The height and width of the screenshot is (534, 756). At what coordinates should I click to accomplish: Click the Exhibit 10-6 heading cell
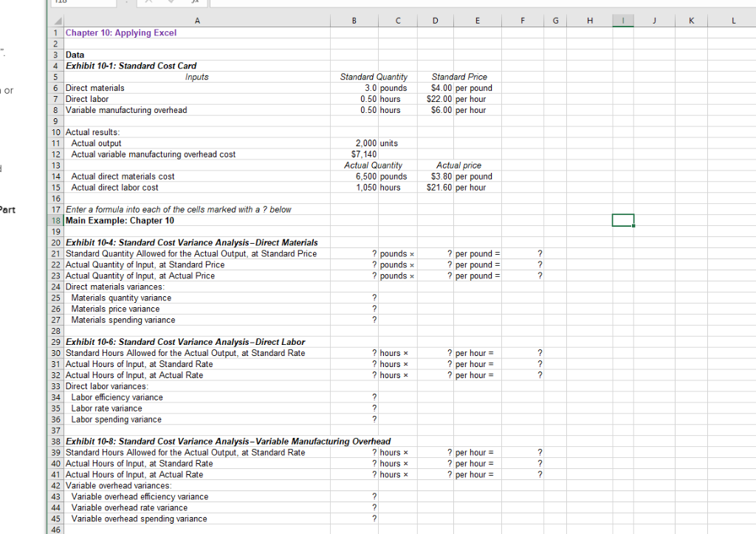[x=148, y=341]
